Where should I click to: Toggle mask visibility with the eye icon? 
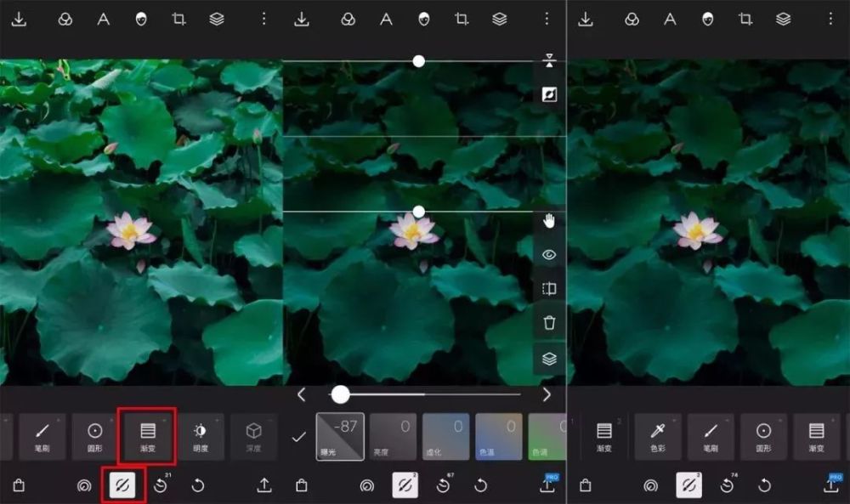pyautogui.click(x=549, y=255)
